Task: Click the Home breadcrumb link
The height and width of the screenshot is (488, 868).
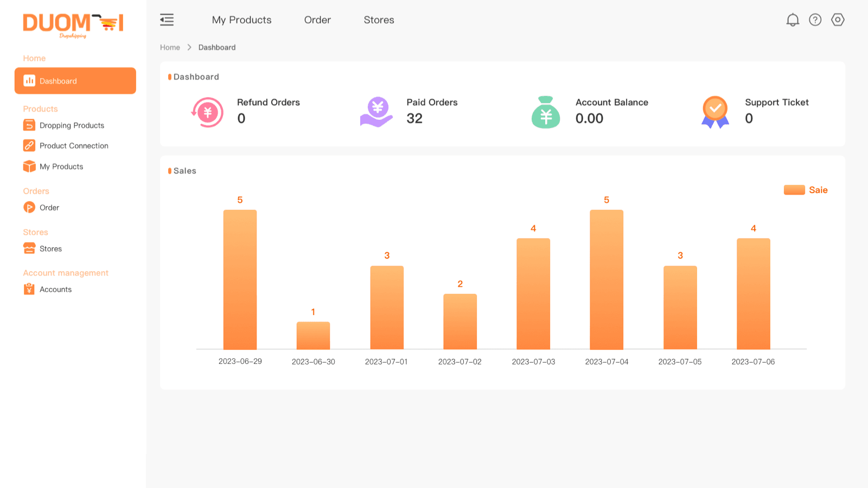Action: click(x=170, y=48)
